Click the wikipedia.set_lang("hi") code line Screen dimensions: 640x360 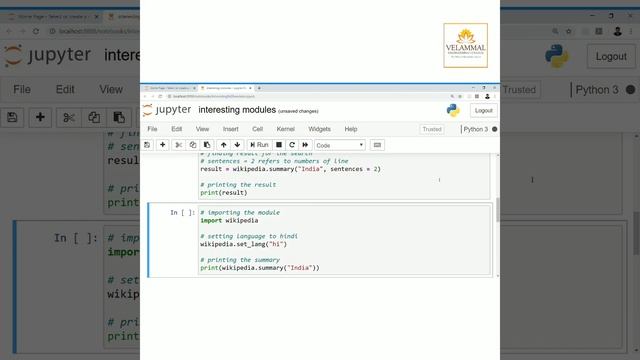point(243,244)
